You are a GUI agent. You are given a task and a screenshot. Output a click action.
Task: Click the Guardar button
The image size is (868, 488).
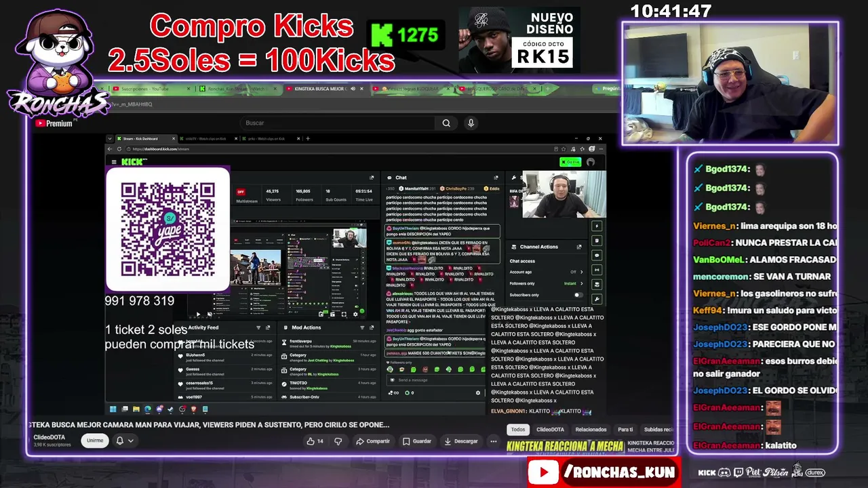point(418,441)
